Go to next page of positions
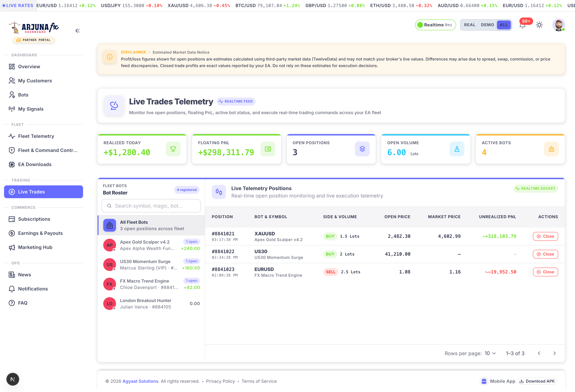The height and width of the screenshot is (392, 575). coord(554,353)
